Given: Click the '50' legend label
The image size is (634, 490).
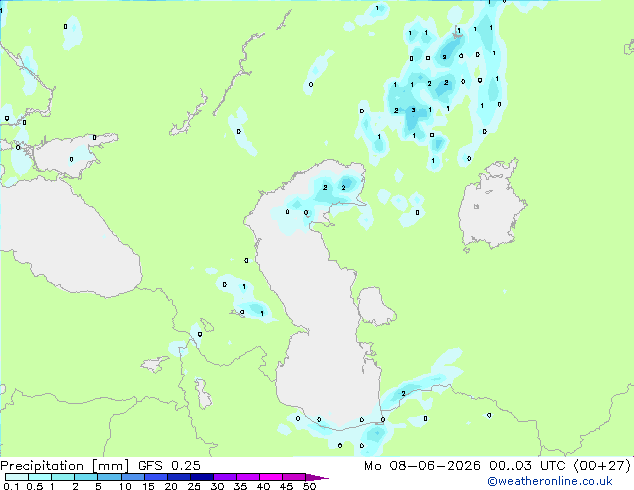Looking at the screenshot, I should 310,486.
